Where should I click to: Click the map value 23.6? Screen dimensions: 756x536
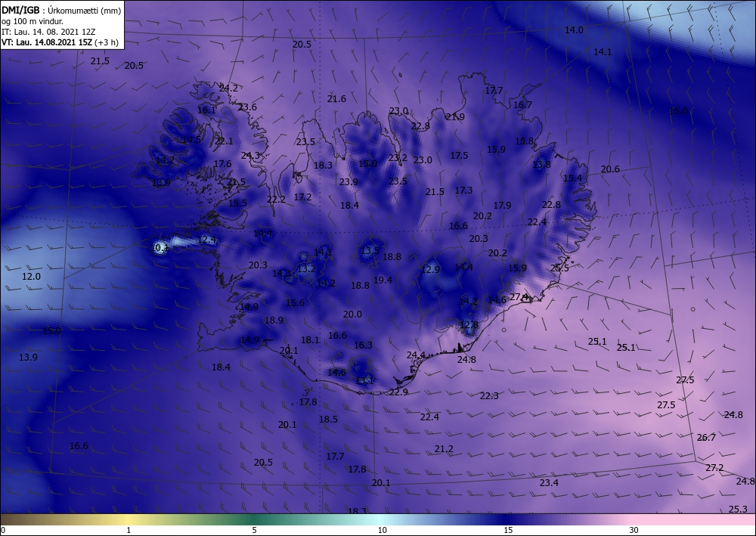[x=247, y=107]
